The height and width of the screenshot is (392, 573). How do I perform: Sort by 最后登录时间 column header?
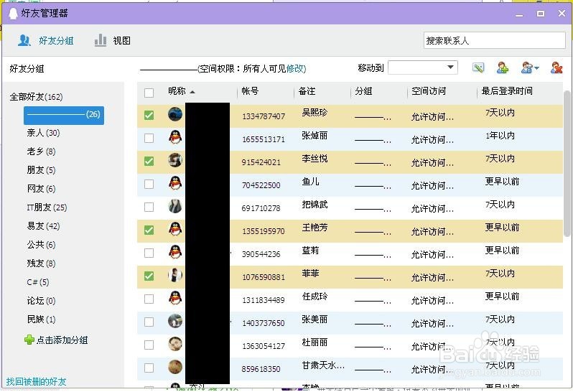click(507, 91)
